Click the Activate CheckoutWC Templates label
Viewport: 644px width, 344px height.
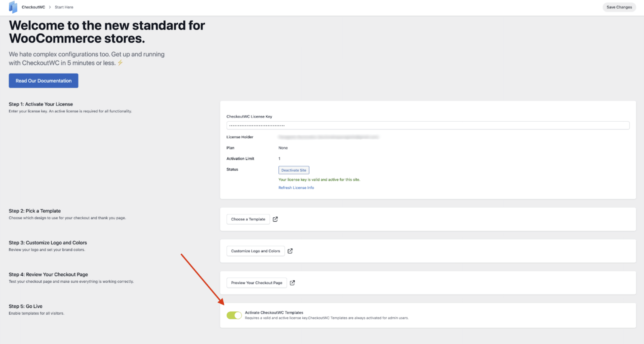[274, 312]
